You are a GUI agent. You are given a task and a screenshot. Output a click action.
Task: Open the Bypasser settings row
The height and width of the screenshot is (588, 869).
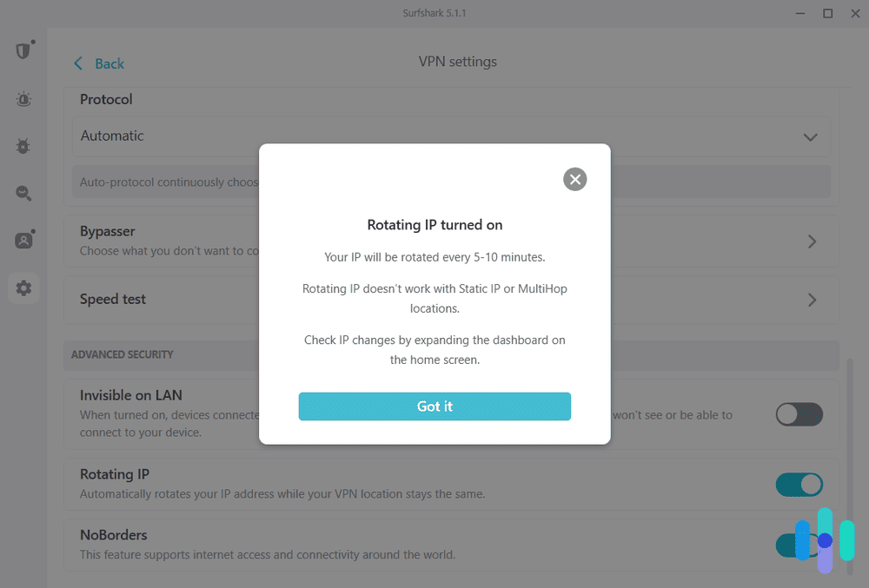434,241
